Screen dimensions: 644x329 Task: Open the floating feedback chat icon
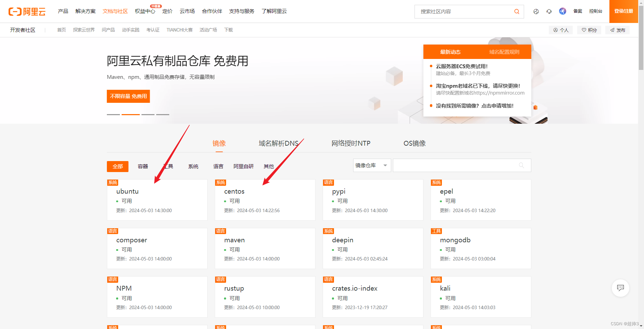coord(620,288)
